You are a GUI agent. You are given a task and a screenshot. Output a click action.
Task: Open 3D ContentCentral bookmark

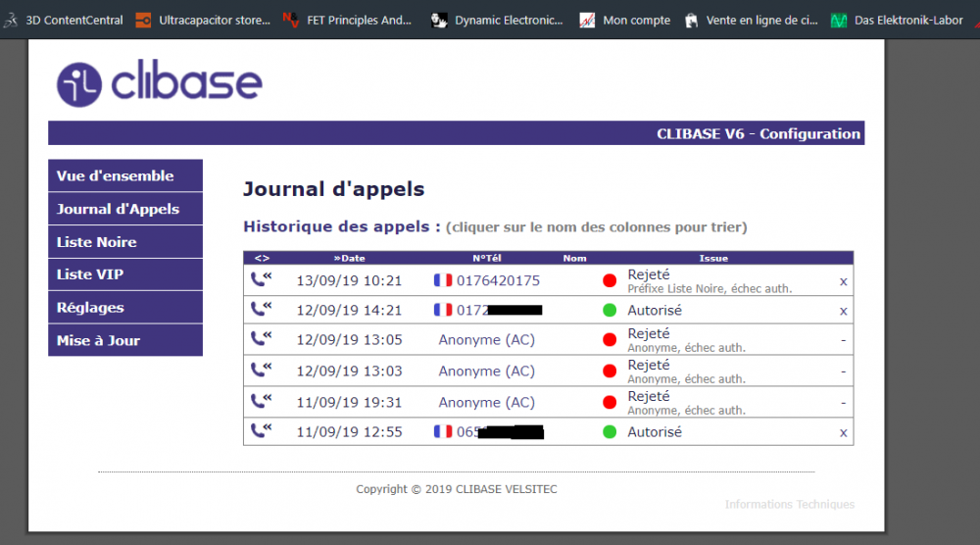pos(64,20)
